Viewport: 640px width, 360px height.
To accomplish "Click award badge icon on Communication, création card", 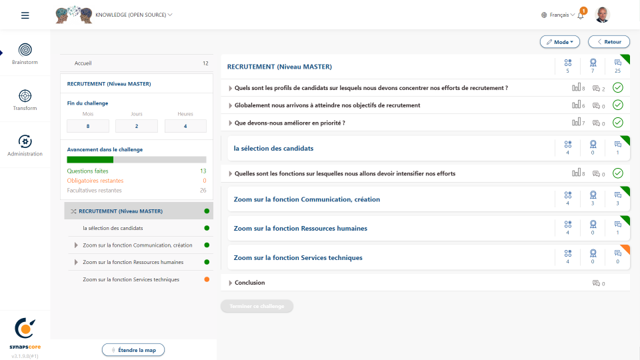I will [593, 195].
